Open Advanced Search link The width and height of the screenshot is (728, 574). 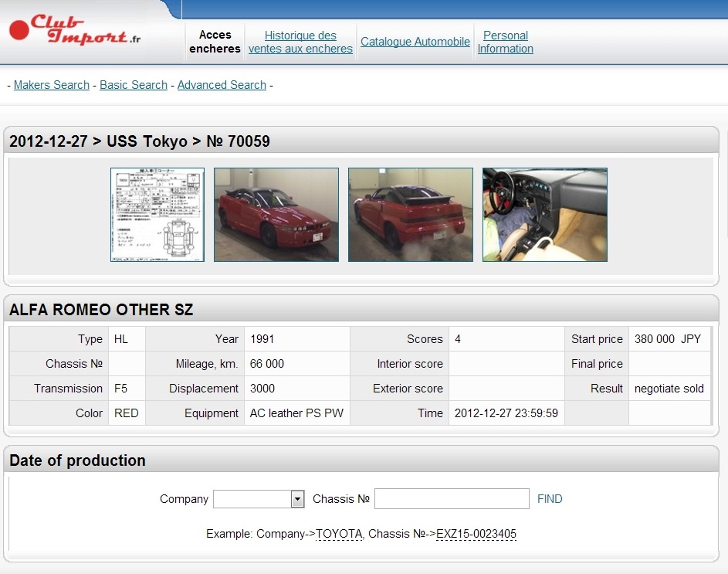click(x=222, y=85)
